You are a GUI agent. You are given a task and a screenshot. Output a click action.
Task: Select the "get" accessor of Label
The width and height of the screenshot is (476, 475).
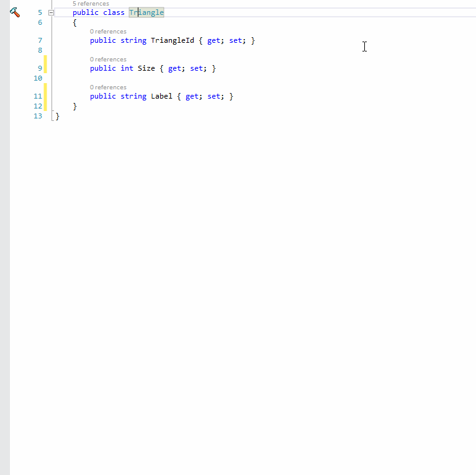pos(192,97)
